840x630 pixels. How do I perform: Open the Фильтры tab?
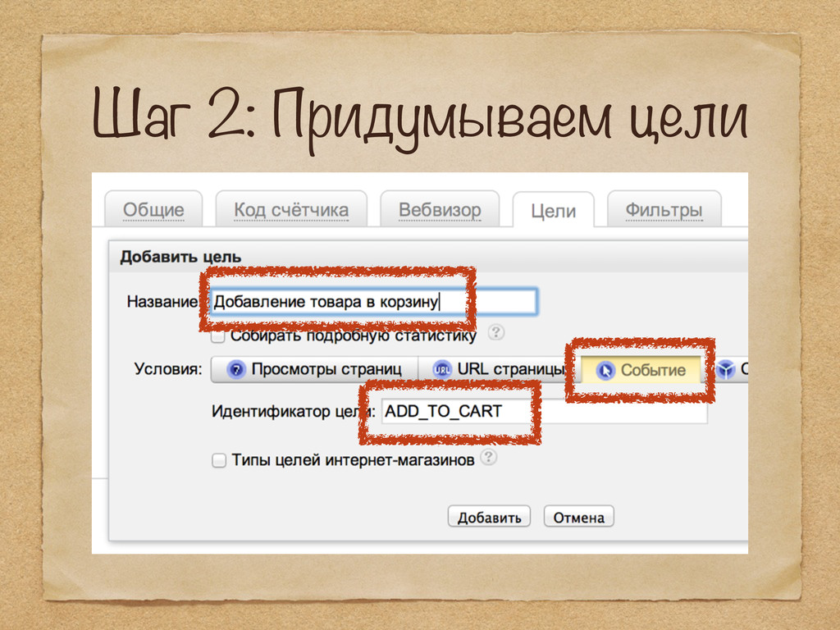(x=664, y=209)
